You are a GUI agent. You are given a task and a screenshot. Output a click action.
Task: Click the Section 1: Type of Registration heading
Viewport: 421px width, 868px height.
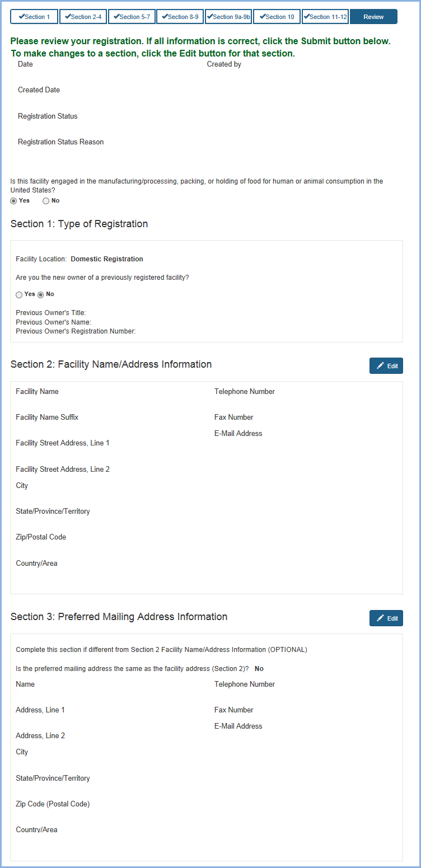tap(79, 224)
